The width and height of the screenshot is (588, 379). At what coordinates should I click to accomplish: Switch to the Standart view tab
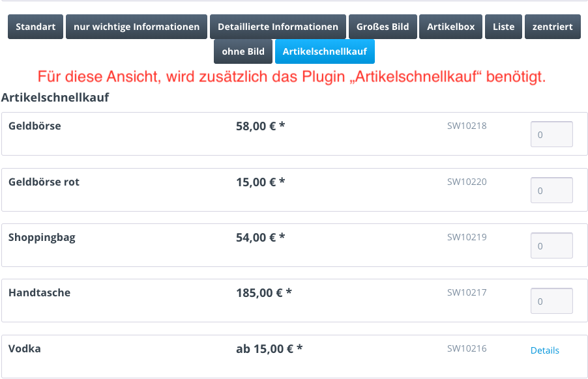(35, 27)
